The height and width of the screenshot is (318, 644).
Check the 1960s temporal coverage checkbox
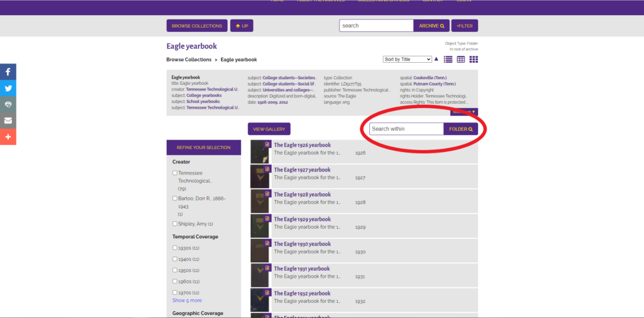click(x=175, y=282)
